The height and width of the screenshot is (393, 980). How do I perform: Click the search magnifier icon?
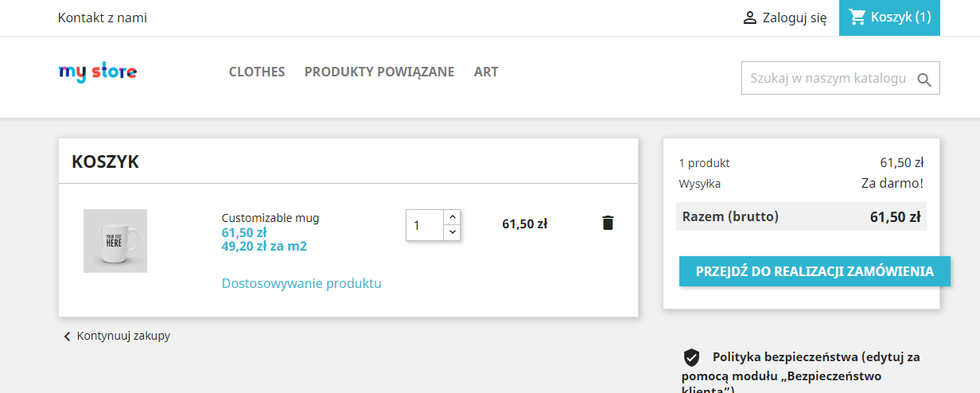(x=924, y=79)
